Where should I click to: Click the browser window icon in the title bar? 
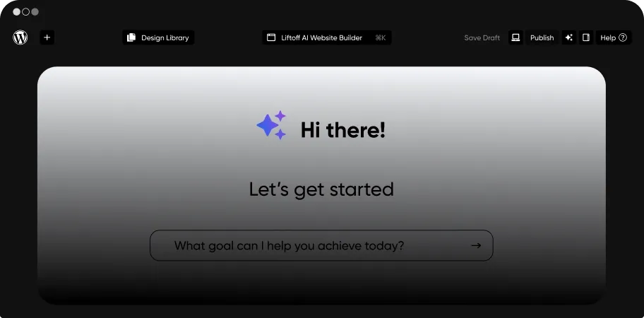coord(271,37)
